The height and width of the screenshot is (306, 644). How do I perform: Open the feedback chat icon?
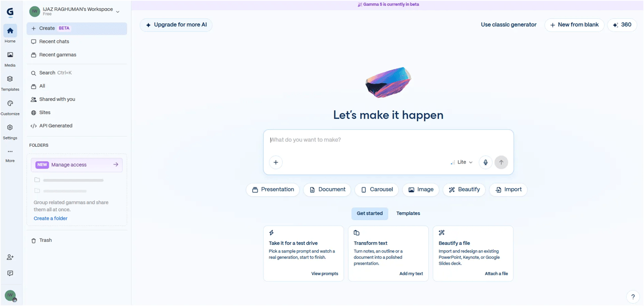(x=10, y=273)
